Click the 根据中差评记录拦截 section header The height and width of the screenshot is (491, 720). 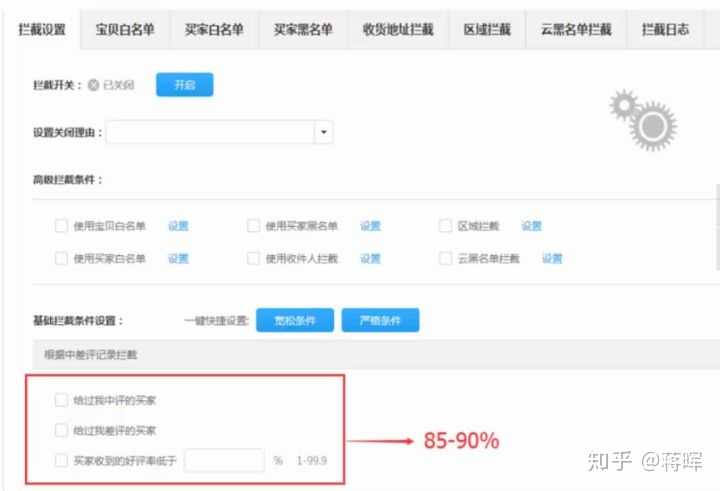coord(376,355)
